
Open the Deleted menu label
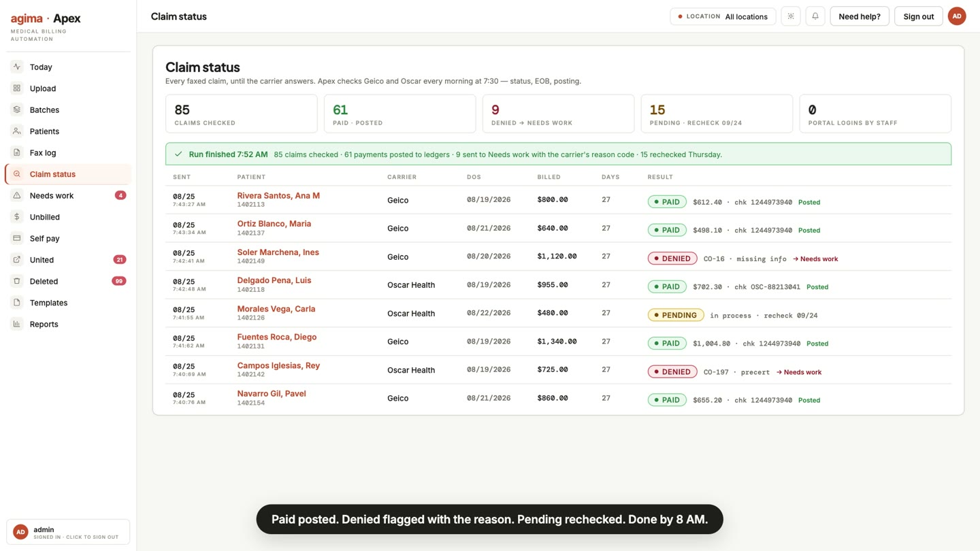[44, 281]
